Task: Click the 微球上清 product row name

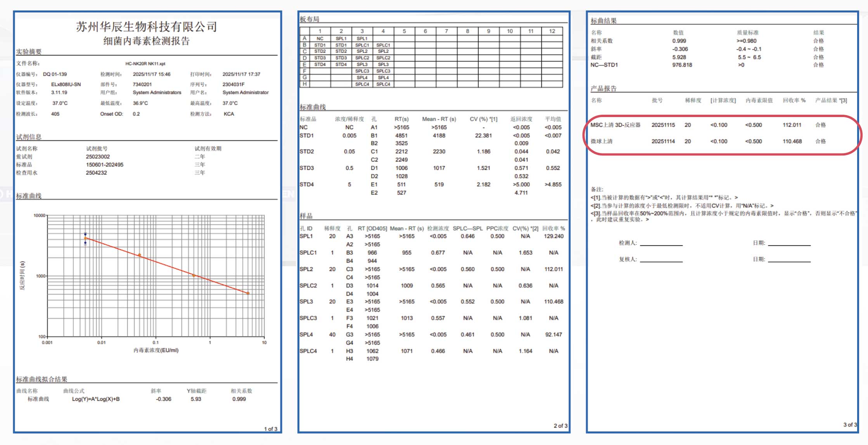Action: [x=601, y=141]
